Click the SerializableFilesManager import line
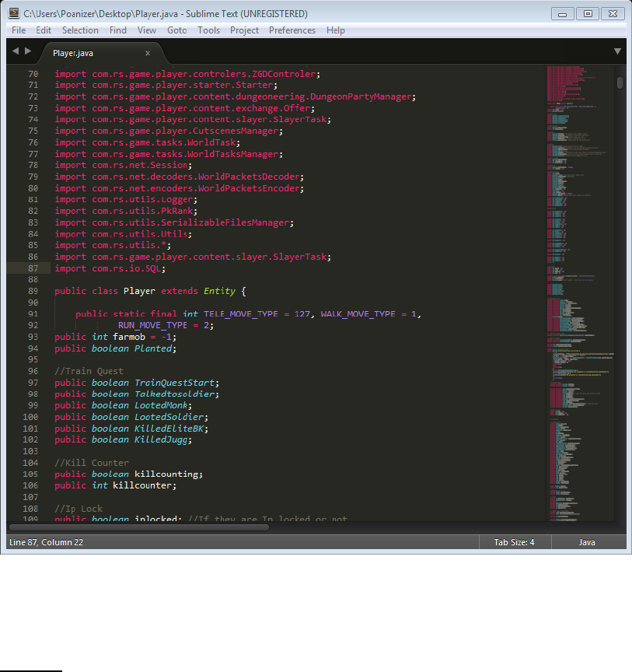 (174, 222)
